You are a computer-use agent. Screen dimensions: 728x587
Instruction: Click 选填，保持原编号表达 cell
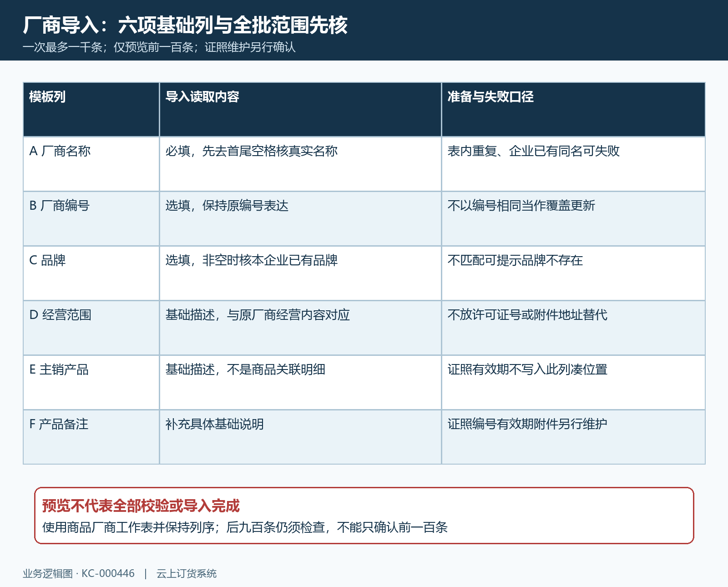click(x=300, y=219)
